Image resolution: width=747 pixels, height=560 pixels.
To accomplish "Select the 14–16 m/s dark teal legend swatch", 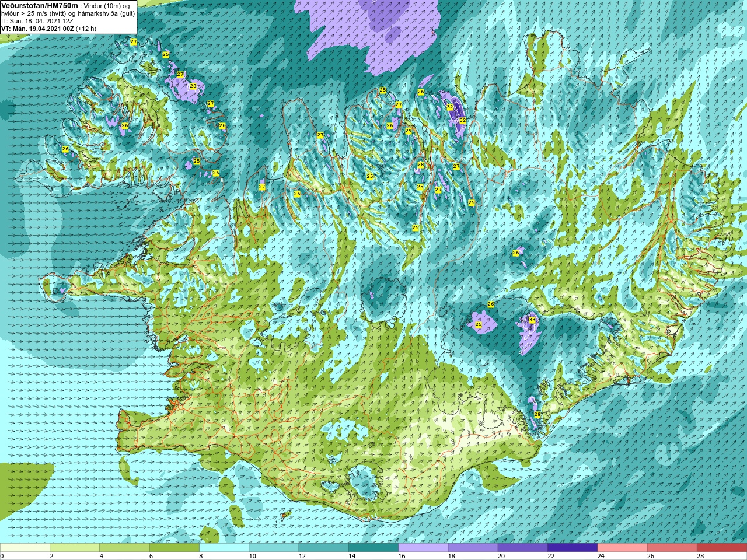I will click(373, 548).
